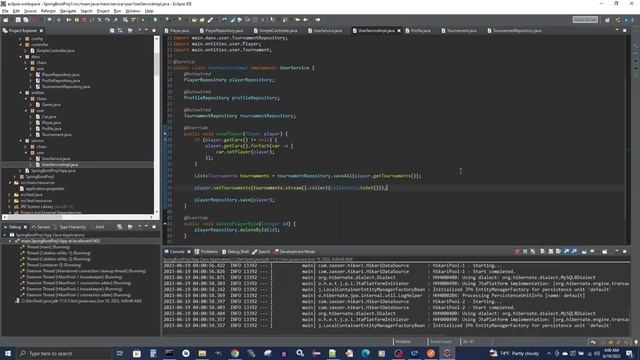640x360 pixels.
Task: Select the Type Hierarchy tab
Action: coord(70,227)
